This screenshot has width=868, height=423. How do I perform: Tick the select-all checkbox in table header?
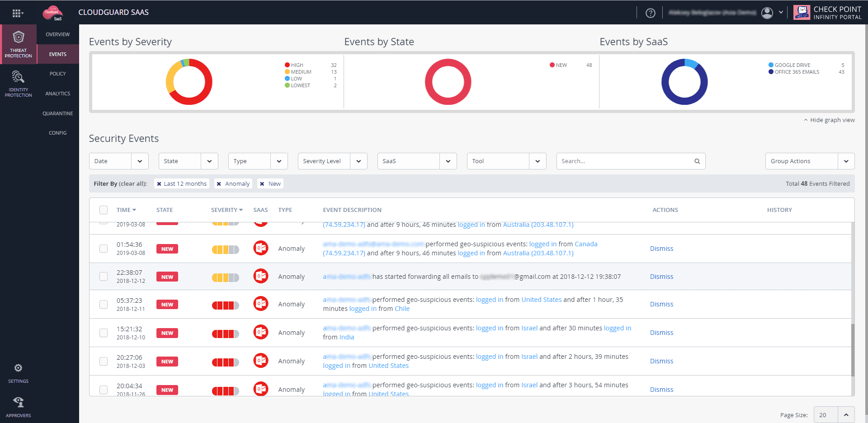[104, 210]
